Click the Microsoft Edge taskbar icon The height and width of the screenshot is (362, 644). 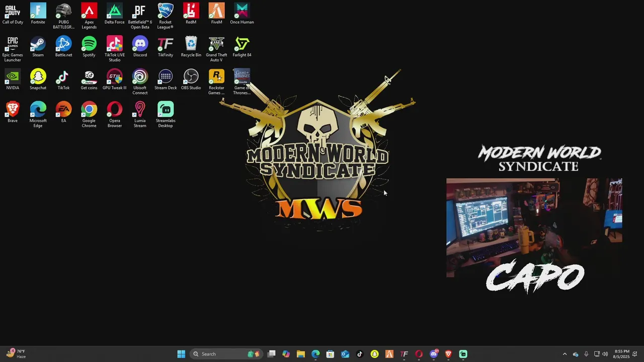click(315, 354)
